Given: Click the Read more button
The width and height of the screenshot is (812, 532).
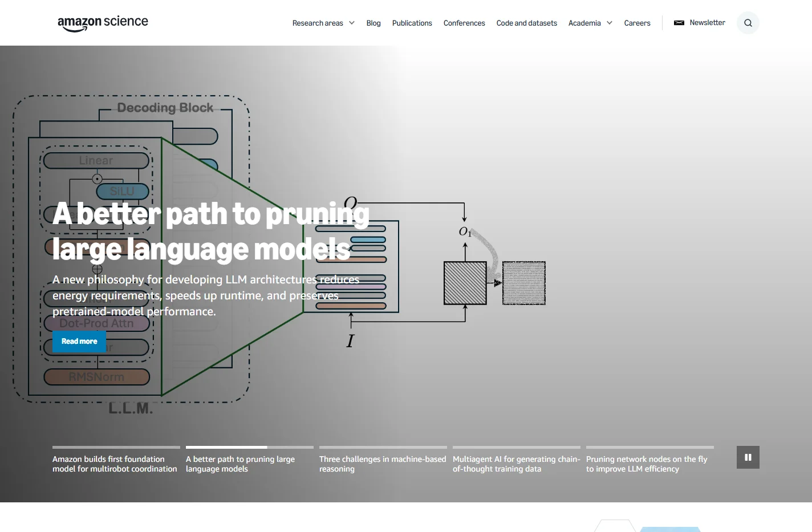Looking at the screenshot, I should tap(79, 341).
